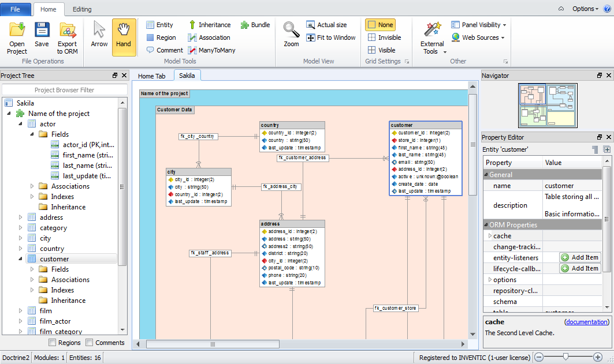Select the Arrow tool
Viewport: 614px width, 364px height.
99,36
